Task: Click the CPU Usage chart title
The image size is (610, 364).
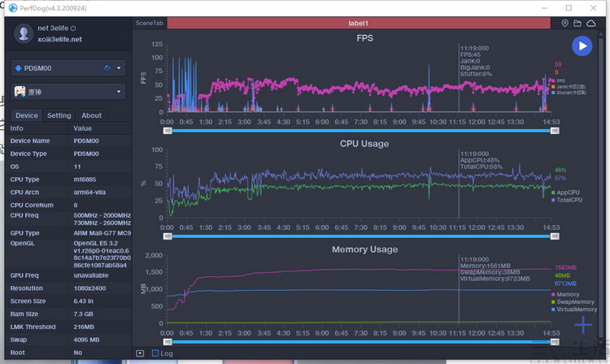Action: [x=364, y=144]
